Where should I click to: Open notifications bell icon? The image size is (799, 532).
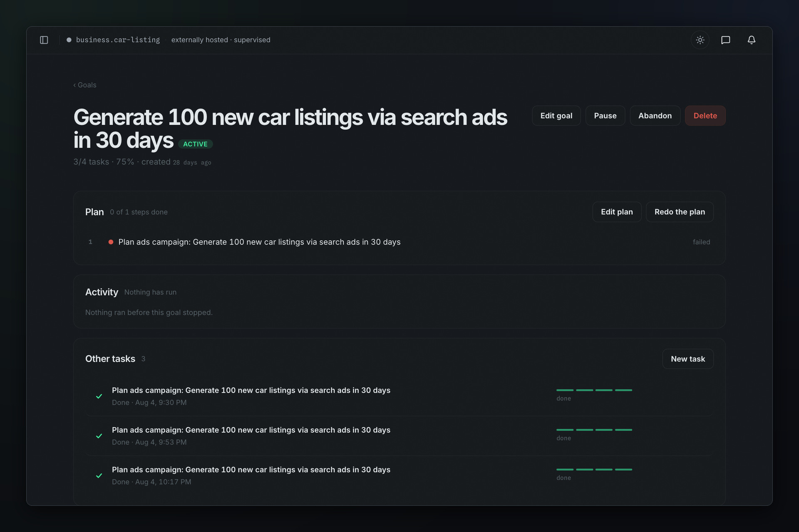click(x=751, y=40)
